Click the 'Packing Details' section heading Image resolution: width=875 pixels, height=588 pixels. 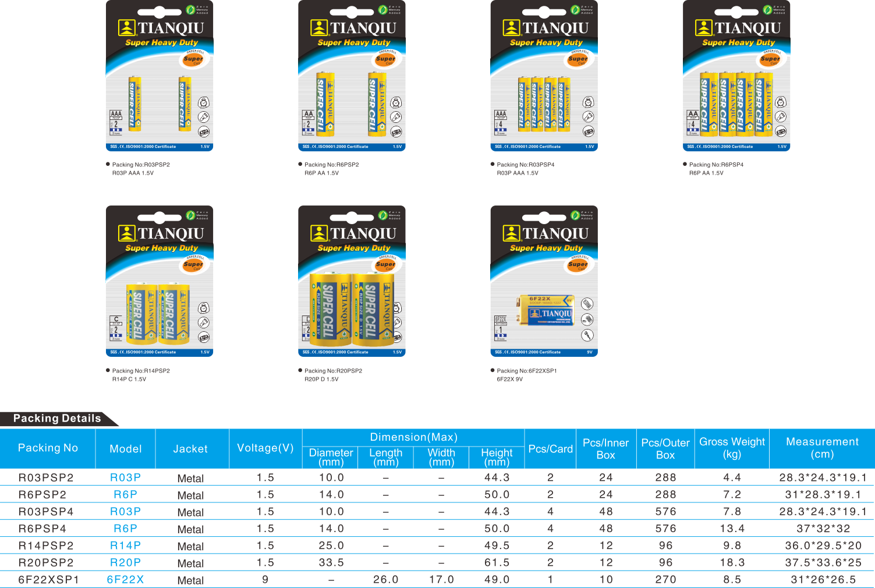[57, 419]
